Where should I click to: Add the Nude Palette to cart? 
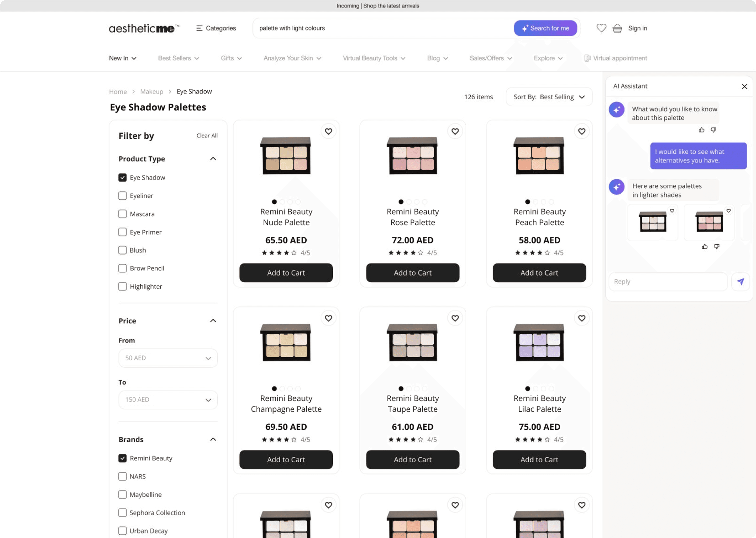(286, 273)
